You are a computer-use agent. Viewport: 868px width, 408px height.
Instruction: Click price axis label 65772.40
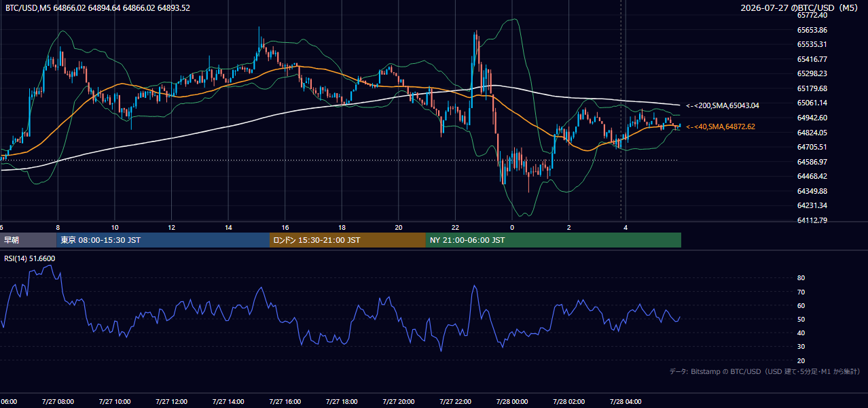point(812,15)
